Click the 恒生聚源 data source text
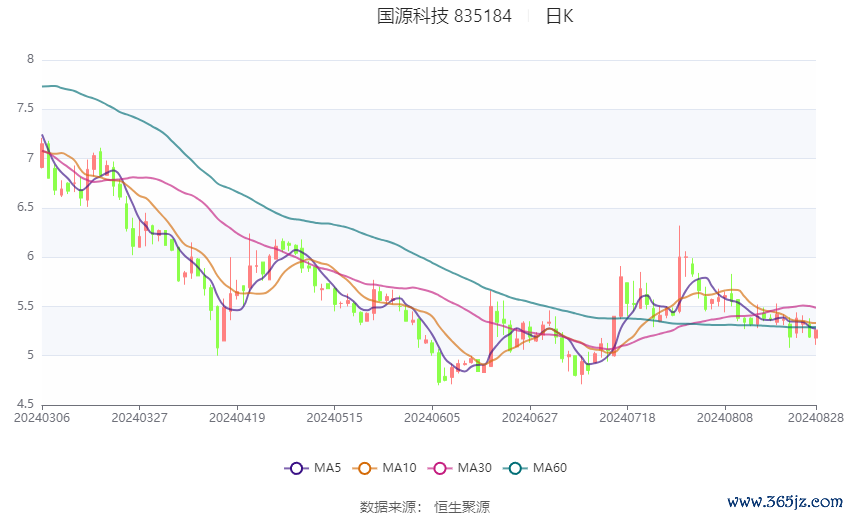 click(x=462, y=507)
